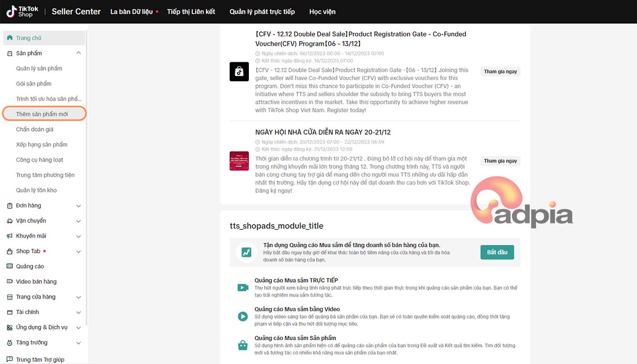
Task: Click the help icon beside Trung tâm Trợ giúp
Action: click(10, 359)
